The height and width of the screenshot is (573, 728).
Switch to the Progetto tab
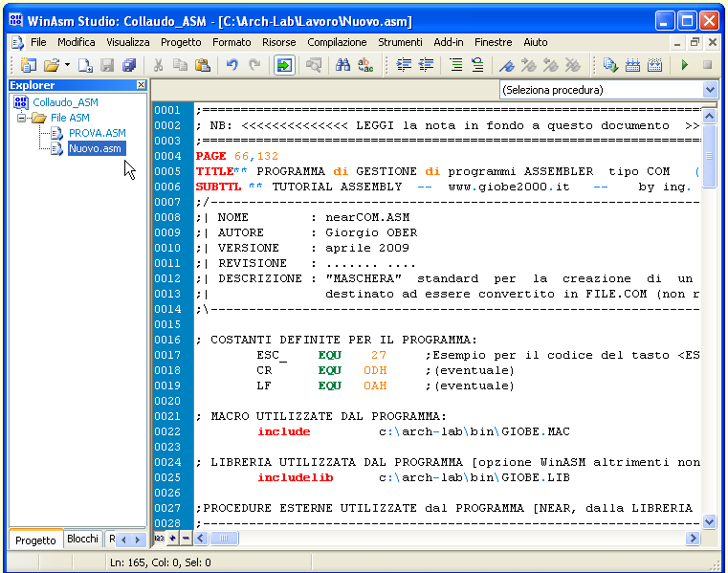point(35,540)
